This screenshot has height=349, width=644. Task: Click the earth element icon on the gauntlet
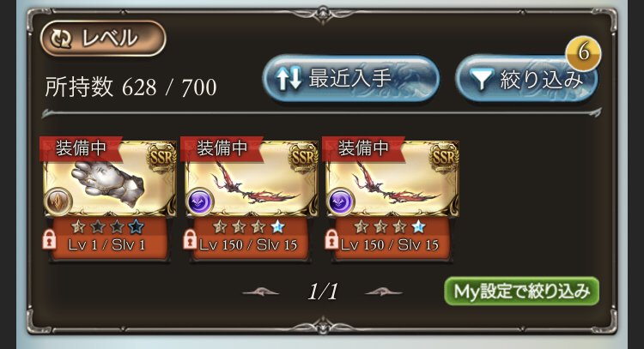coord(58,202)
